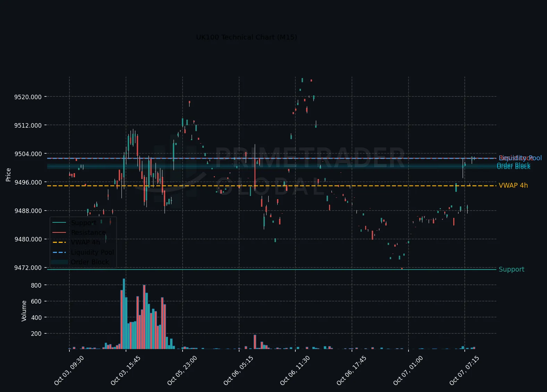Image resolution: width=547 pixels, height=392 pixels.
Task: Click the 9496.000 price axis label
Action: coord(28,182)
